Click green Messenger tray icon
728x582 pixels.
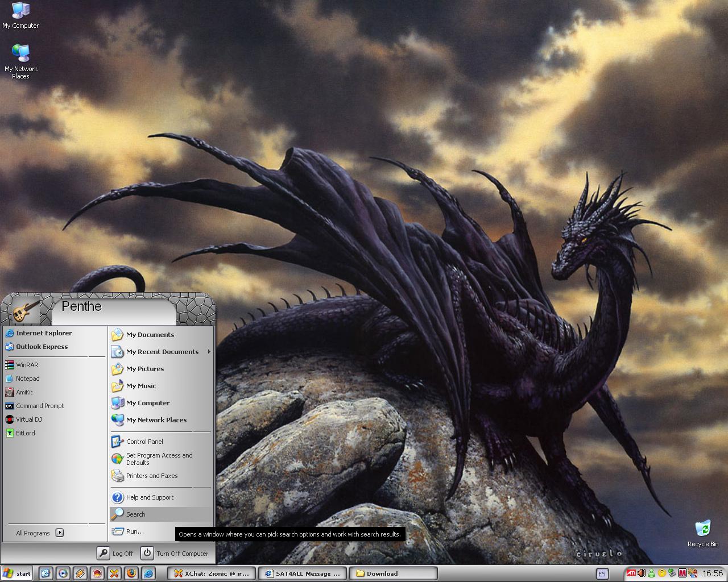(652, 573)
